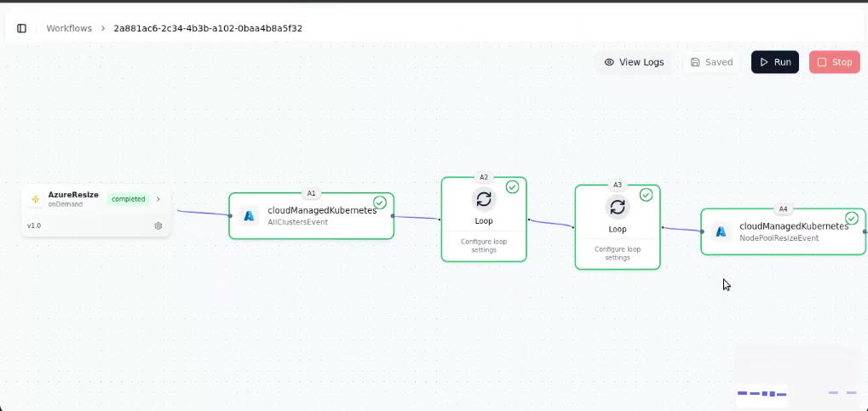This screenshot has height=411, width=868.
Task: Click the green checkmark on node A1
Action: pyautogui.click(x=380, y=203)
